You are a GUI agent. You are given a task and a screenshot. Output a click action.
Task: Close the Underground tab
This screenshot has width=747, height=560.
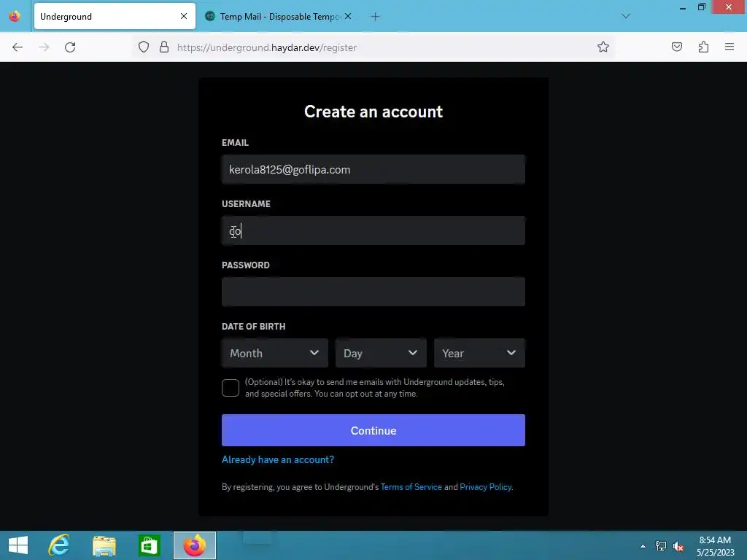[x=183, y=16]
